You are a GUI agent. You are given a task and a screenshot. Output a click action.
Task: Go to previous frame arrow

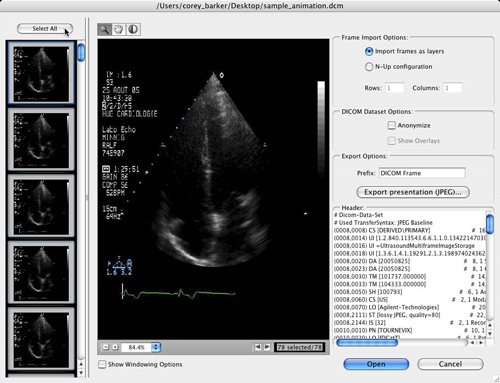coord(257,347)
